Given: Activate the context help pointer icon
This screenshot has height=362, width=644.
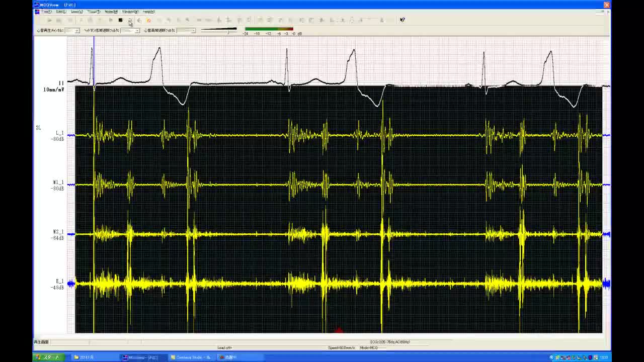Looking at the screenshot, I should click(402, 20).
